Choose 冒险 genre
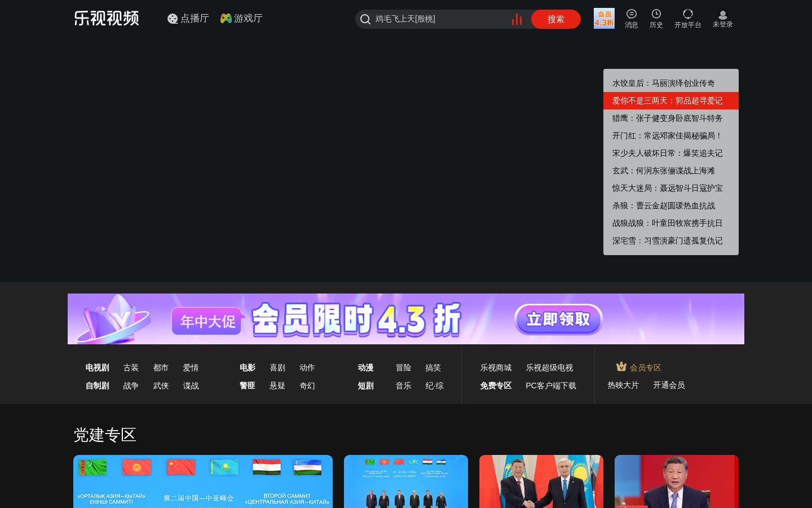812x508 pixels. [404, 367]
